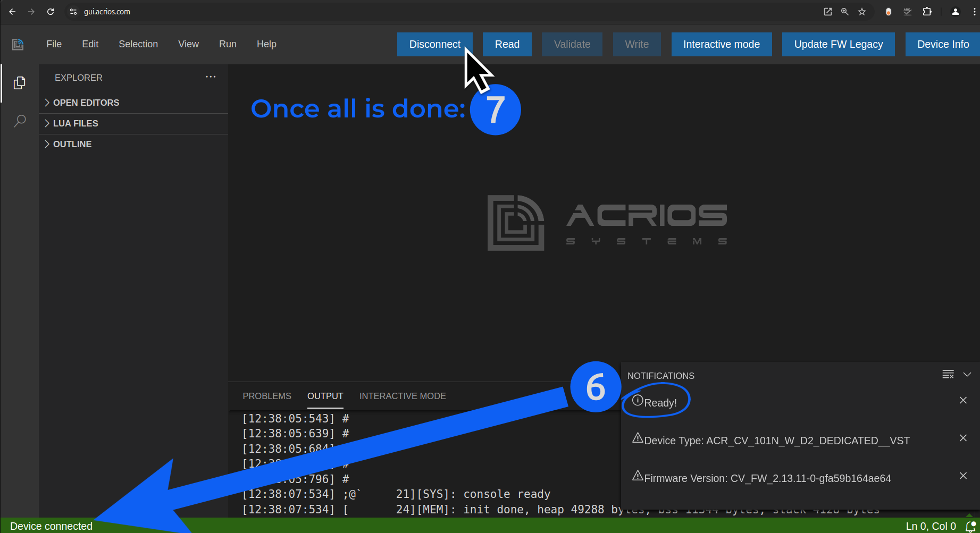Click the Acrios logo icon beside File menu
Image resolution: width=980 pixels, height=533 pixels.
pos(18,44)
